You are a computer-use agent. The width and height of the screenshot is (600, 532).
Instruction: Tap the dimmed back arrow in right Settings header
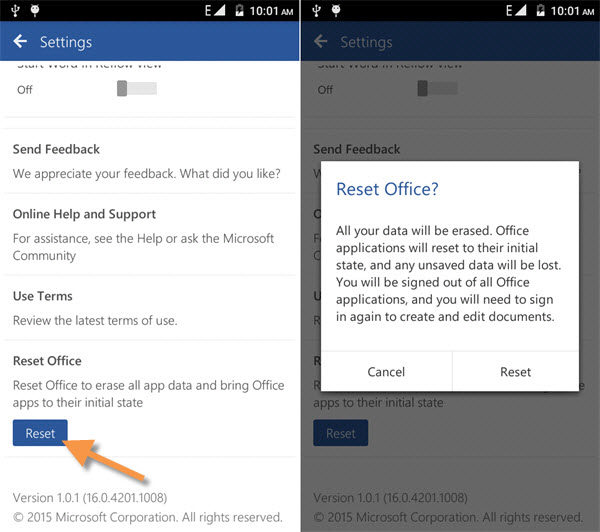point(321,41)
